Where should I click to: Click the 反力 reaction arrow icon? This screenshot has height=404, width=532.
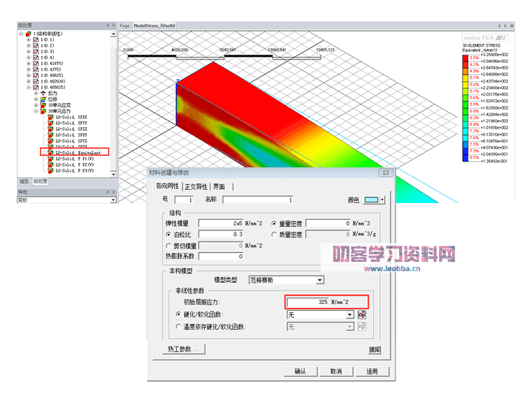pyautogui.click(x=43, y=93)
